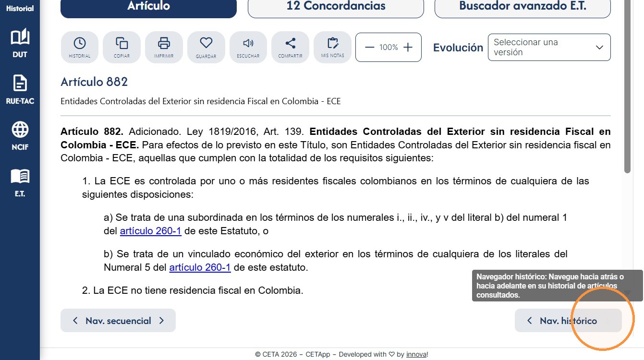
Task: Go to previous article in Nav. secuencial
Action: coord(75,321)
